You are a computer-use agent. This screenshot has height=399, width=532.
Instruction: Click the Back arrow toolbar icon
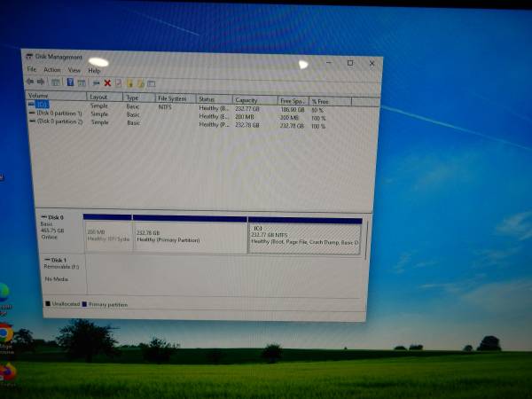[29, 82]
